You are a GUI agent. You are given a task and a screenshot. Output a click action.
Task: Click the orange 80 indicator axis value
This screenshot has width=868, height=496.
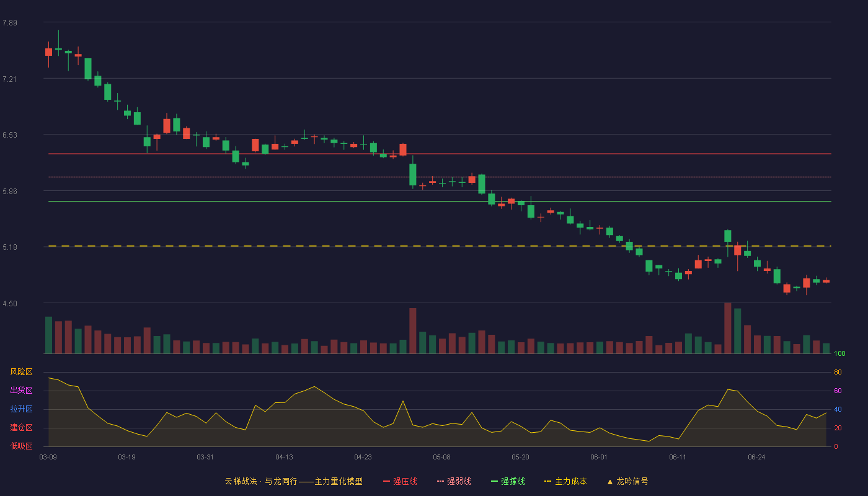click(838, 372)
